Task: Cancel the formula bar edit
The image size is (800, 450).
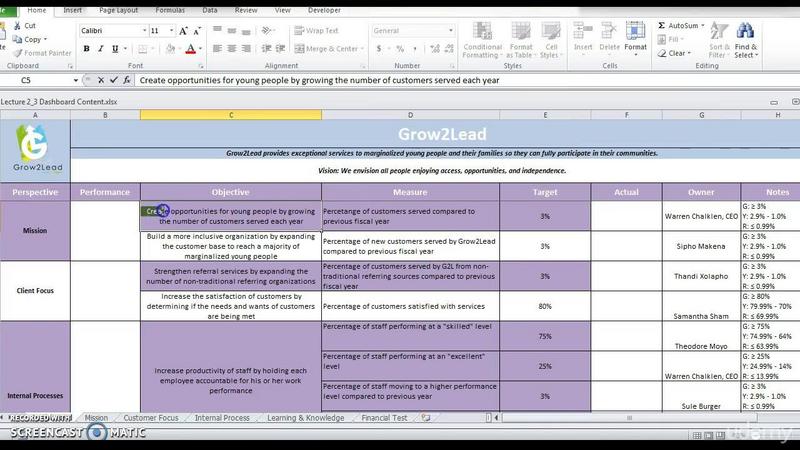Action: tap(101, 80)
